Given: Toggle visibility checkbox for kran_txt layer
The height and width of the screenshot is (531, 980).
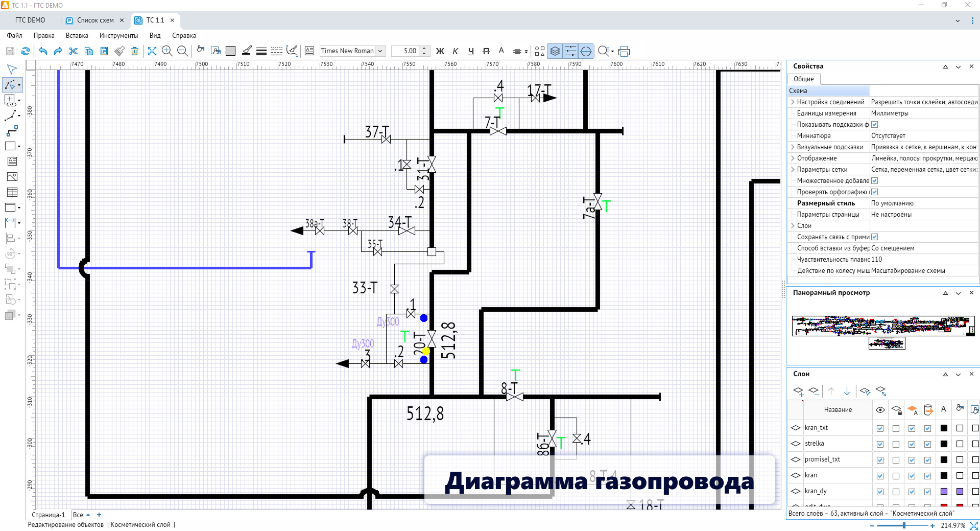Looking at the screenshot, I should point(880,428).
